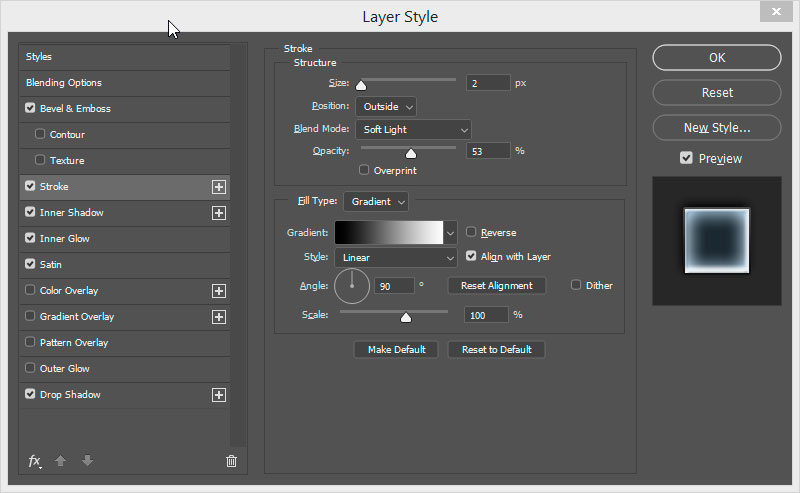Select Blending Options in the list

(x=124, y=83)
